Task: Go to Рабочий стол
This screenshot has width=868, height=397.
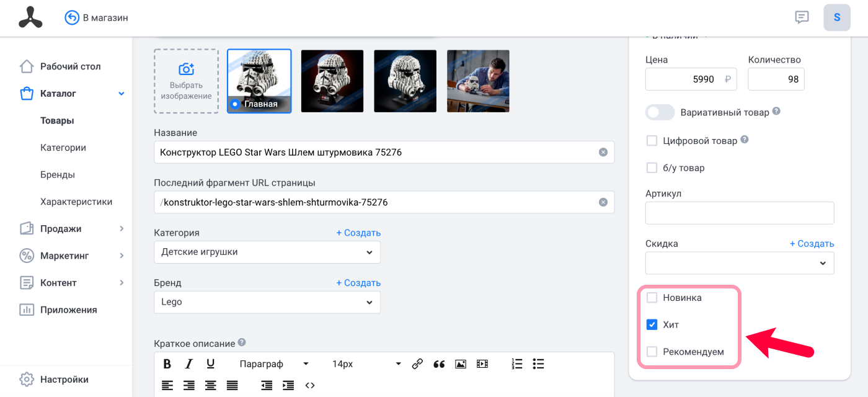Action: [x=70, y=66]
